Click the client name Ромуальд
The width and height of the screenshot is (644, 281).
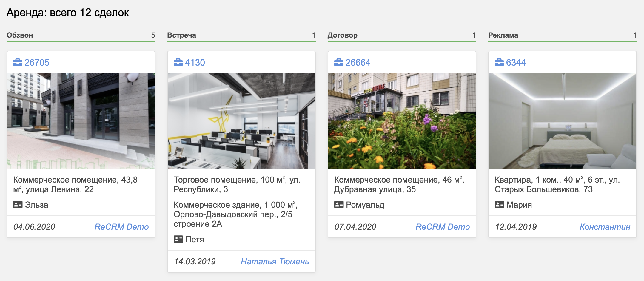click(x=365, y=205)
